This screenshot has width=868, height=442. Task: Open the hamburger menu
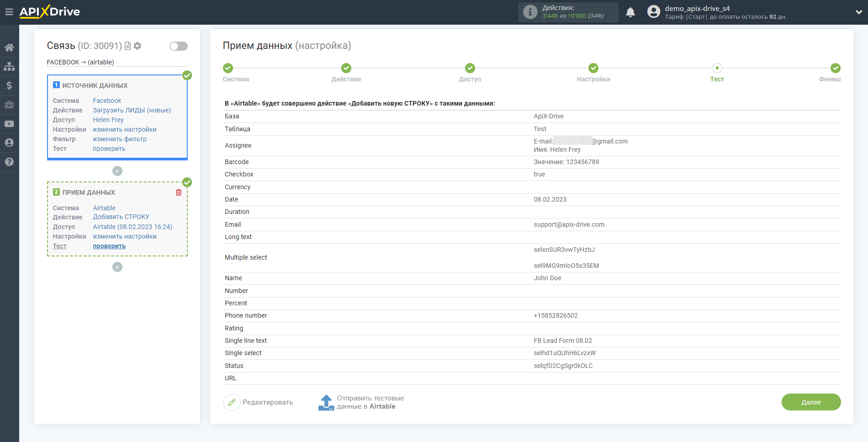point(9,12)
